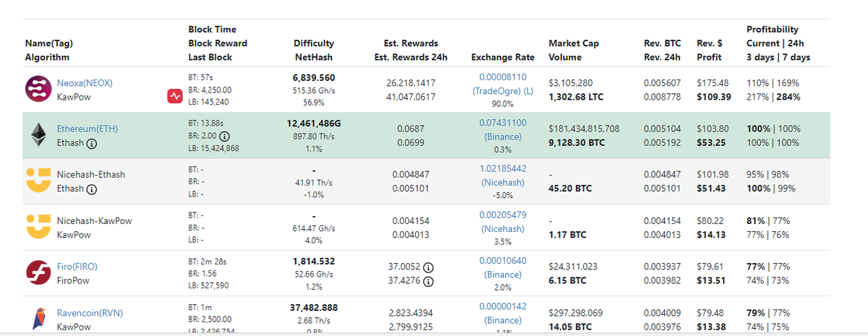
Task: Click exchange rate 1.02185442
Action: tap(503, 168)
